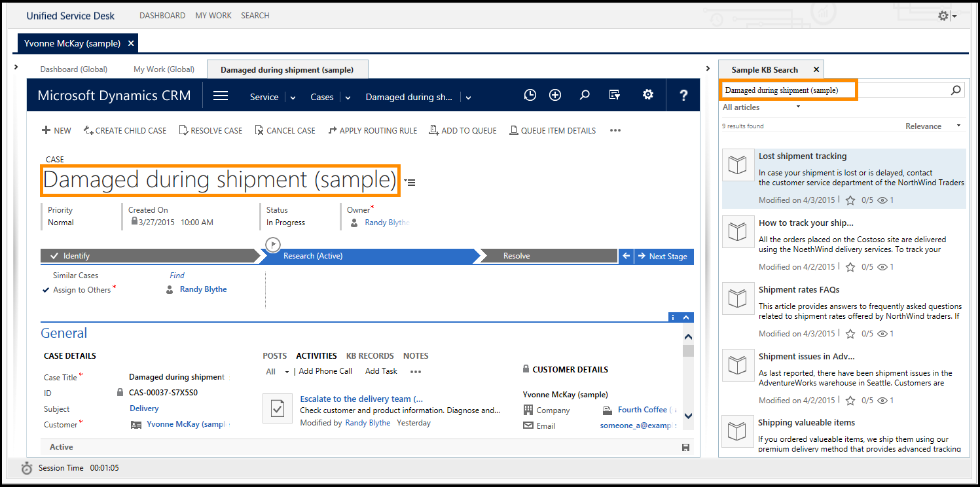Collapse the left panel chevron
The image size is (980, 487).
[x=16, y=68]
